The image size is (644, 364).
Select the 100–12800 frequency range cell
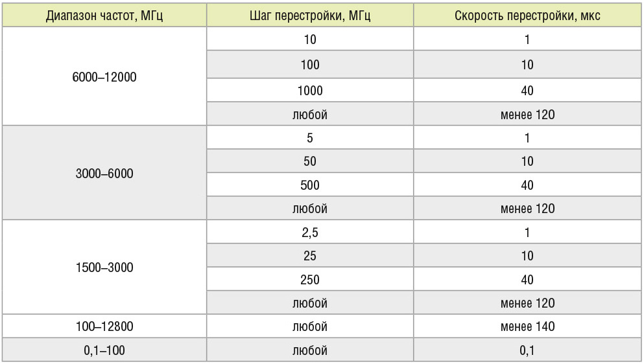(x=104, y=326)
